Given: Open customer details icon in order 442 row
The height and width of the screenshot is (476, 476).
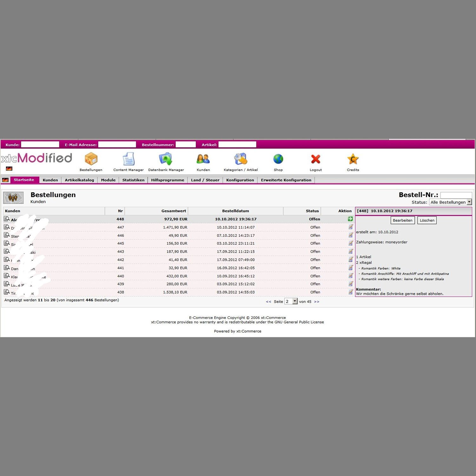Looking at the screenshot, I should pos(7,260).
